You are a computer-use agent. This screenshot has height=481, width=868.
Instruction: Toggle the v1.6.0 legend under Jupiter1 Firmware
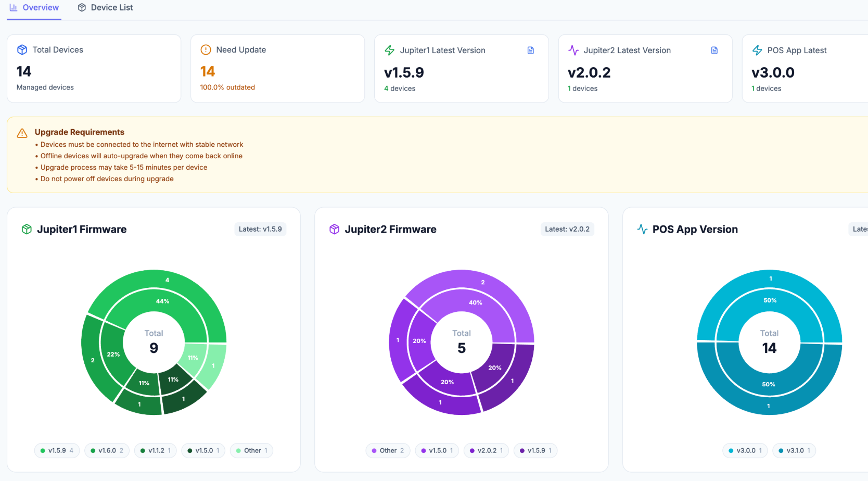(107, 450)
